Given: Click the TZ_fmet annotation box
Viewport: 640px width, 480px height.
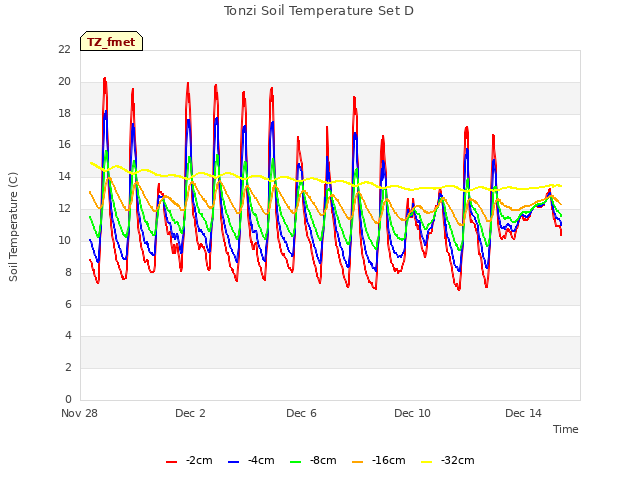Looking at the screenshot, I should (x=111, y=41).
